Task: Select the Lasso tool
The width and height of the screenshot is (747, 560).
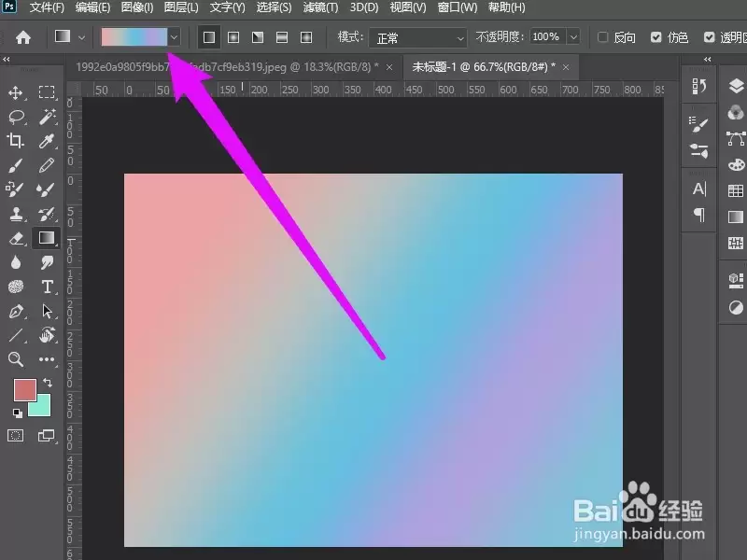Action: coord(16,116)
